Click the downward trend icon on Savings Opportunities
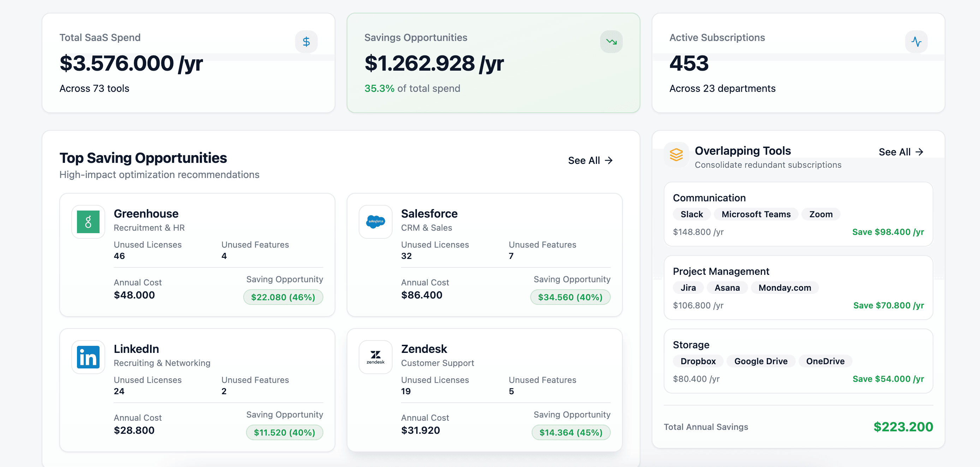 point(611,41)
